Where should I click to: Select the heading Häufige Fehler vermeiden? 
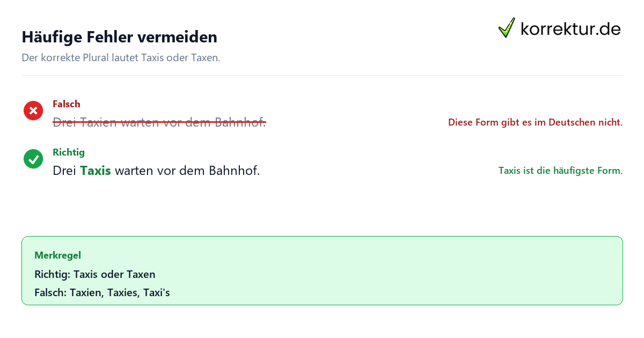click(x=119, y=37)
